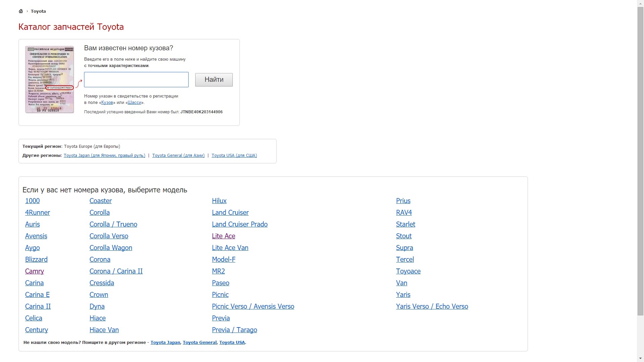Select Toyota Japan region link

(104, 155)
